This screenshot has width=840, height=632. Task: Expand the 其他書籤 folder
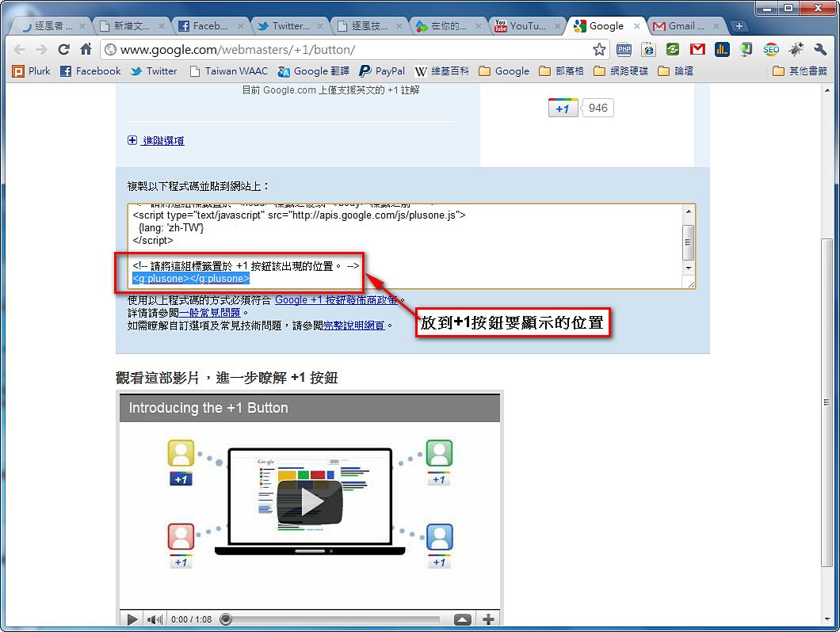coord(800,71)
